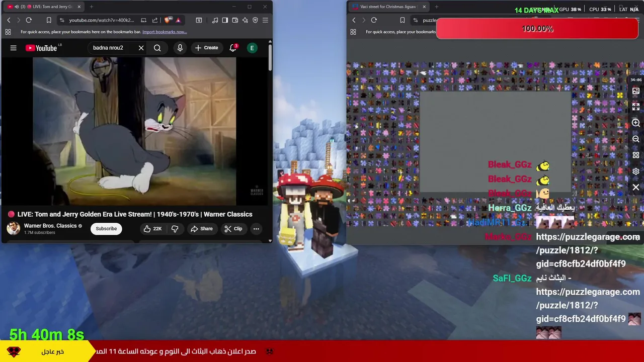The width and height of the screenshot is (644, 362).
Task: Open the account avatar E menu
Action: coord(252,48)
